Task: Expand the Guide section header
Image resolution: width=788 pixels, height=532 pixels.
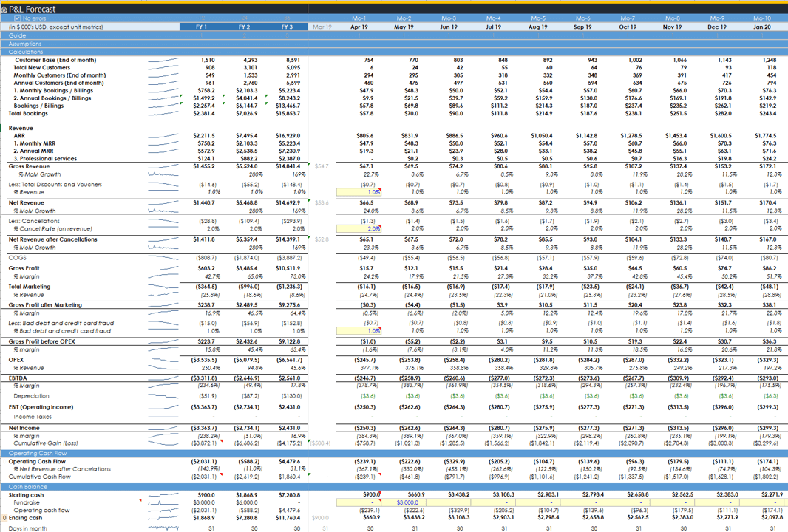Action: (17, 35)
